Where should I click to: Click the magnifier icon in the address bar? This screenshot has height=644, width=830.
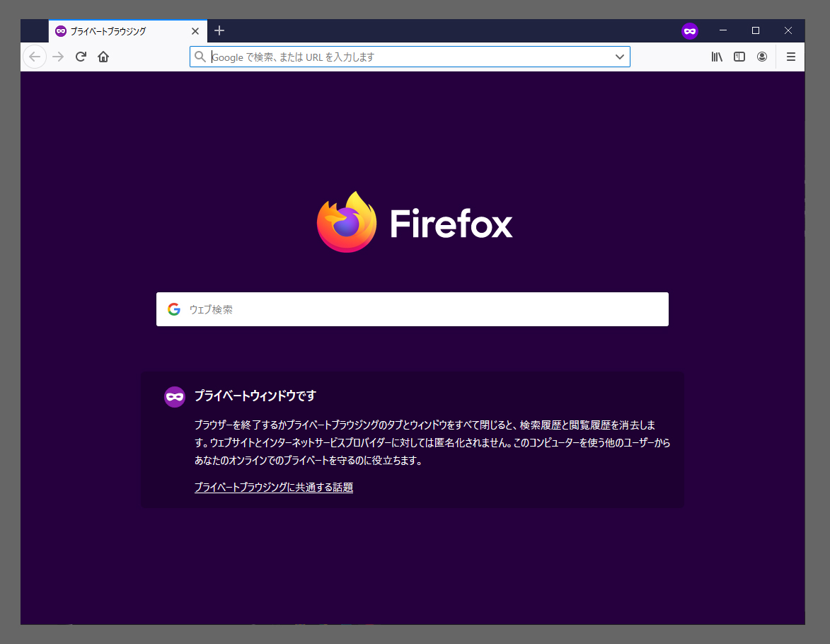pos(200,57)
